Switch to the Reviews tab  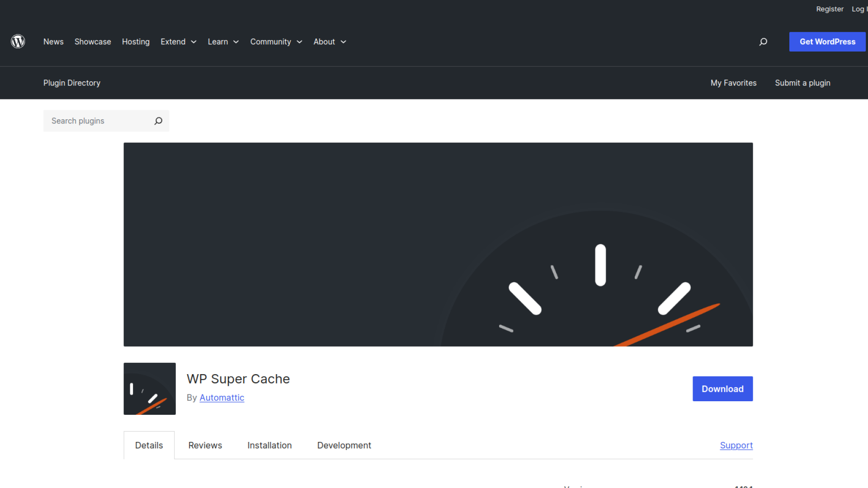point(205,445)
